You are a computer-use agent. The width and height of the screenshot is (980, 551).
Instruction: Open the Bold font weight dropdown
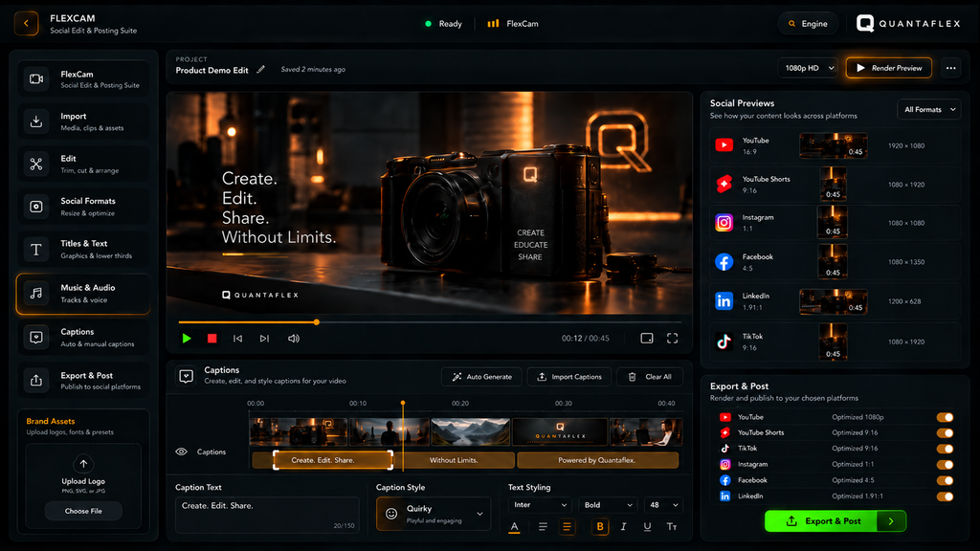coord(608,505)
